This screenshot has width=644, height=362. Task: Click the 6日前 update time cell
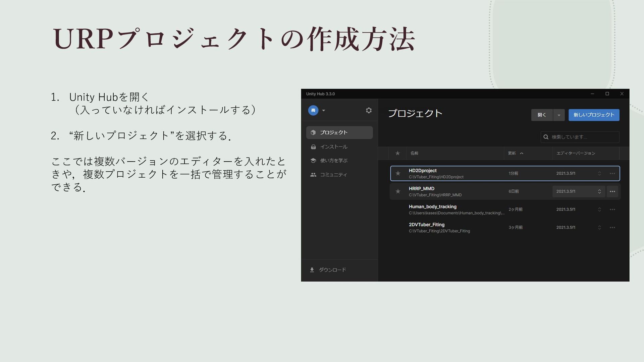point(514,191)
